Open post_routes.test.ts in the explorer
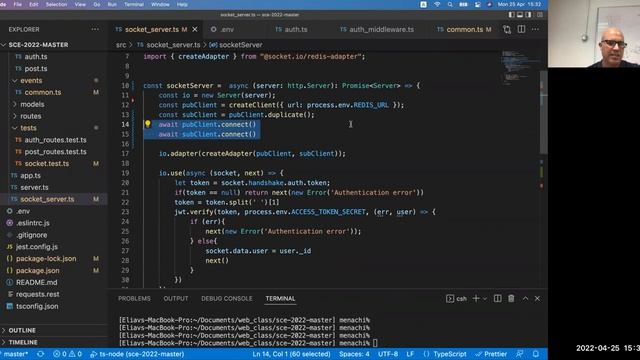Screen dimensions: 640x360 pos(55,151)
